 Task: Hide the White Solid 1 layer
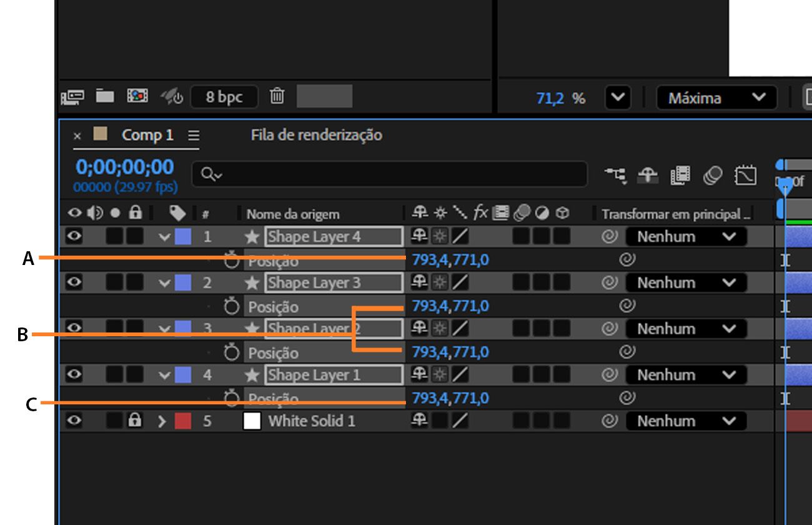tap(74, 421)
